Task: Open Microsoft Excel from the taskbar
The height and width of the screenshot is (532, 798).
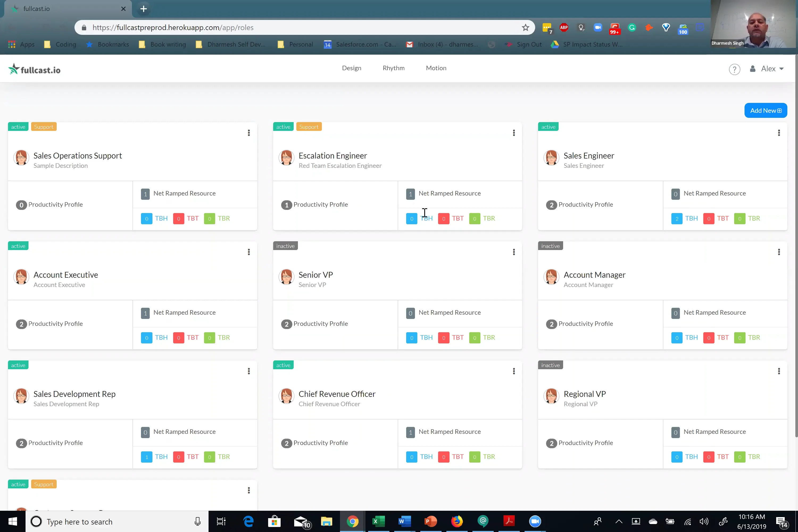Action: coord(379,521)
